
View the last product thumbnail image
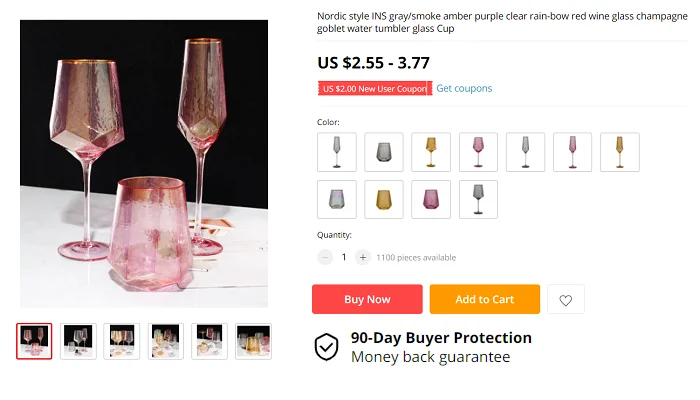tap(253, 341)
